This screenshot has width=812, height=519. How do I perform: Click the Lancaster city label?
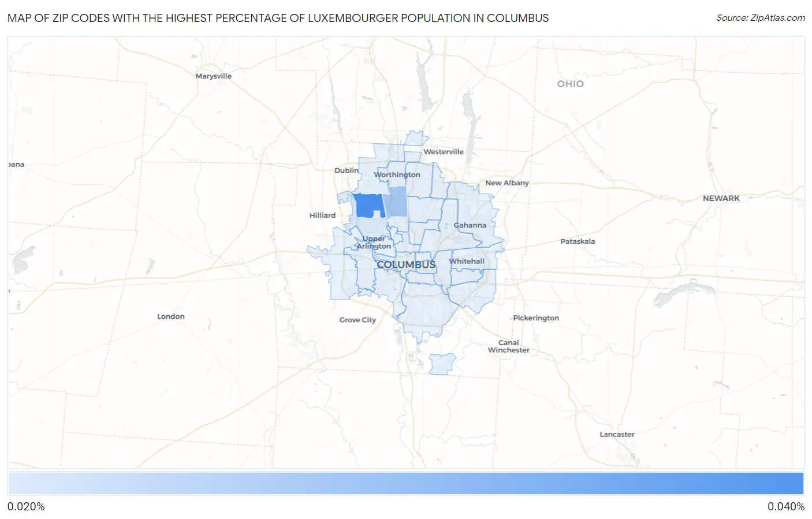tap(617, 434)
